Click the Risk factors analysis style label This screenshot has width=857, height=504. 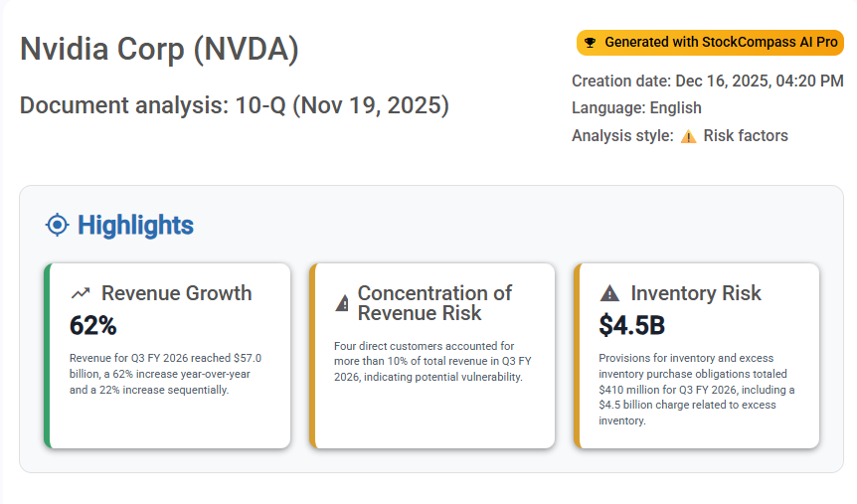pyautogui.click(x=746, y=135)
